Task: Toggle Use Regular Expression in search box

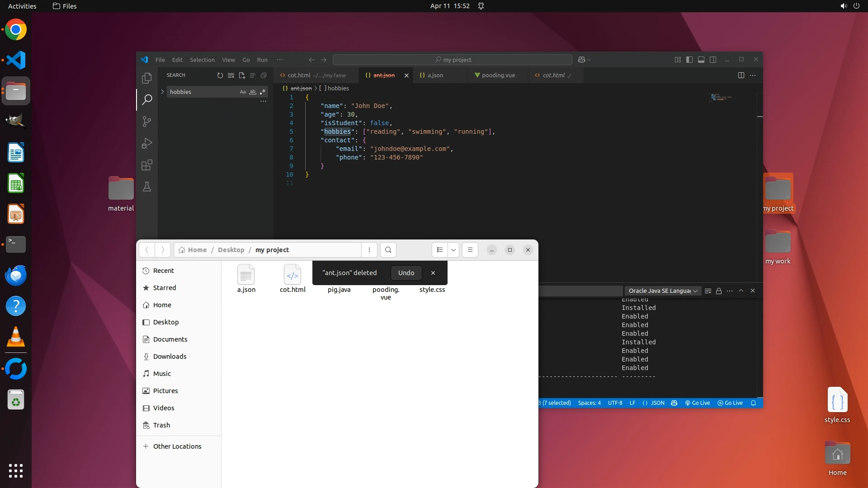Action: [x=263, y=92]
